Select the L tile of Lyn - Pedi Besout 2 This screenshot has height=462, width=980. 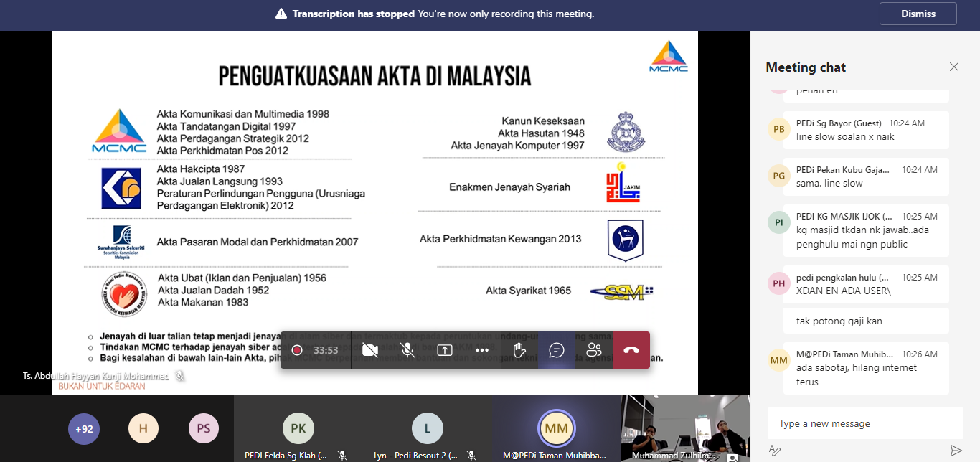pyautogui.click(x=428, y=429)
